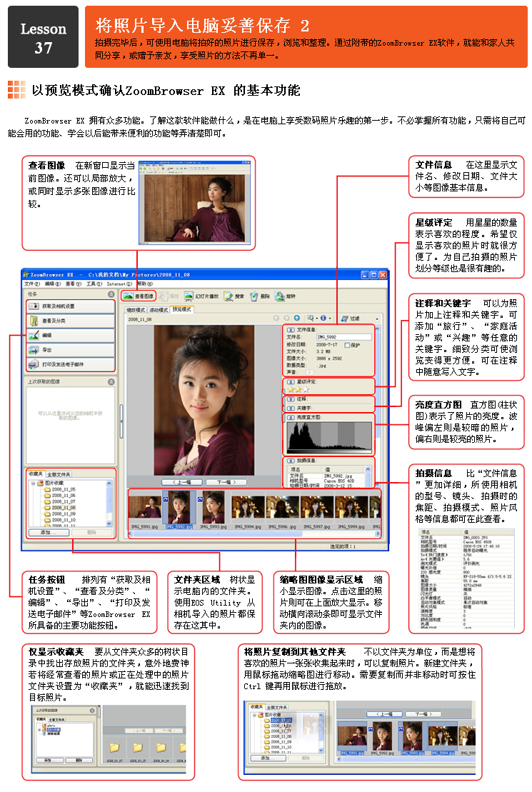Collapse the 拍摄信息 section
This screenshot has width=532, height=792.
tap(291, 461)
